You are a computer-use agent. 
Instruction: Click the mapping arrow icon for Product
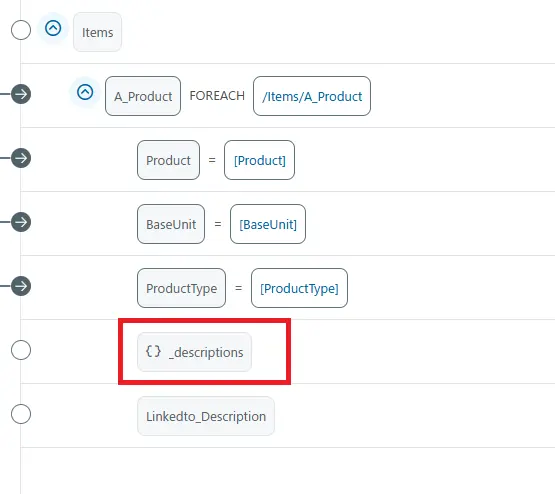point(21,158)
